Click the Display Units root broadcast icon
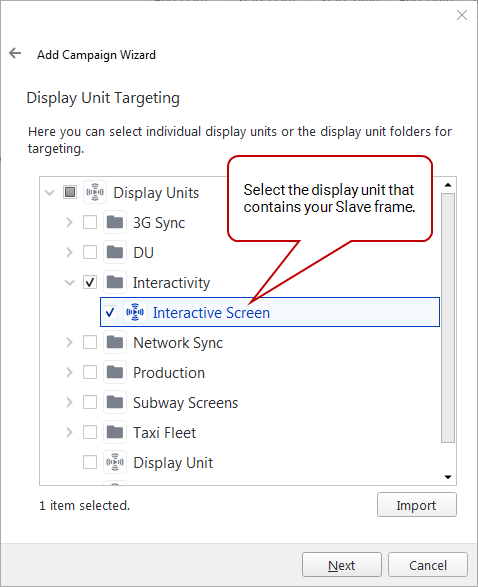This screenshot has width=478, height=587. tap(95, 192)
